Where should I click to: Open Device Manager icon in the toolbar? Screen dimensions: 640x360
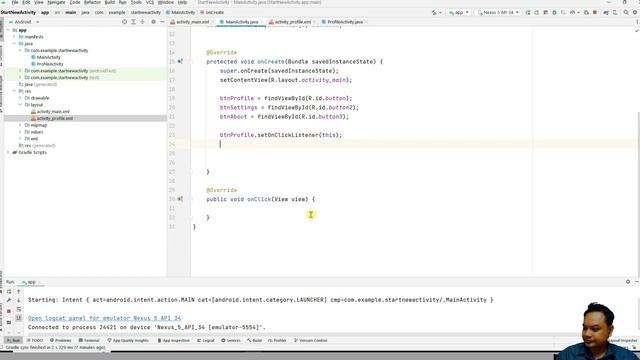(615, 13)
